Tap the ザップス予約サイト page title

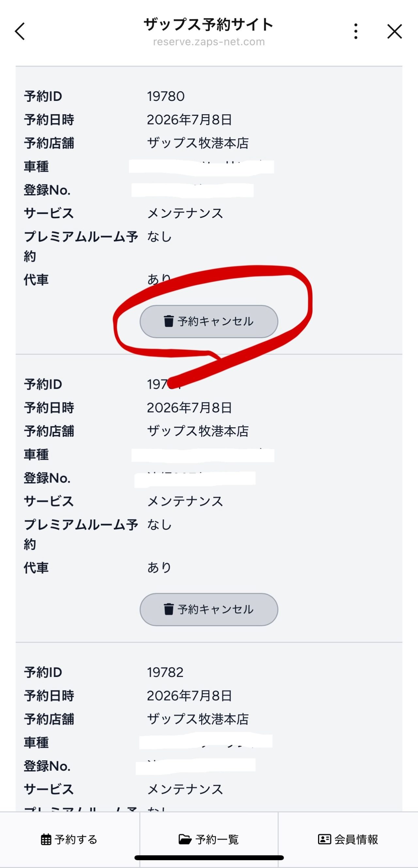tap(209, 24)
